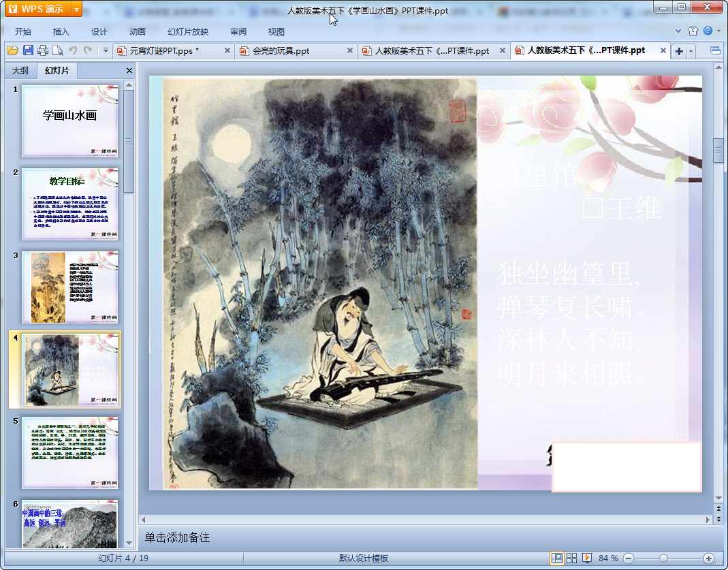Viewport: 728px width, 570px height.
Task: Expand new tab dropdown arrow beside plus
Action: point(691,51)
